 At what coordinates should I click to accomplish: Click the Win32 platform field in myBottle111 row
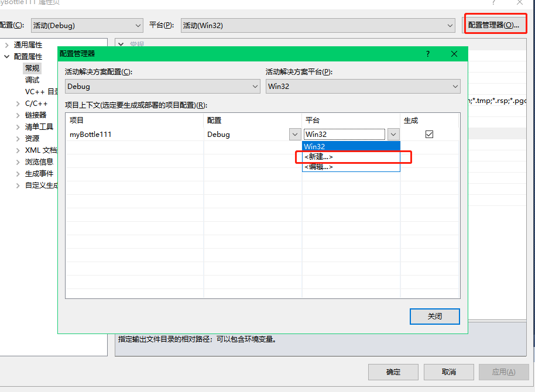(x=345, y=135)
